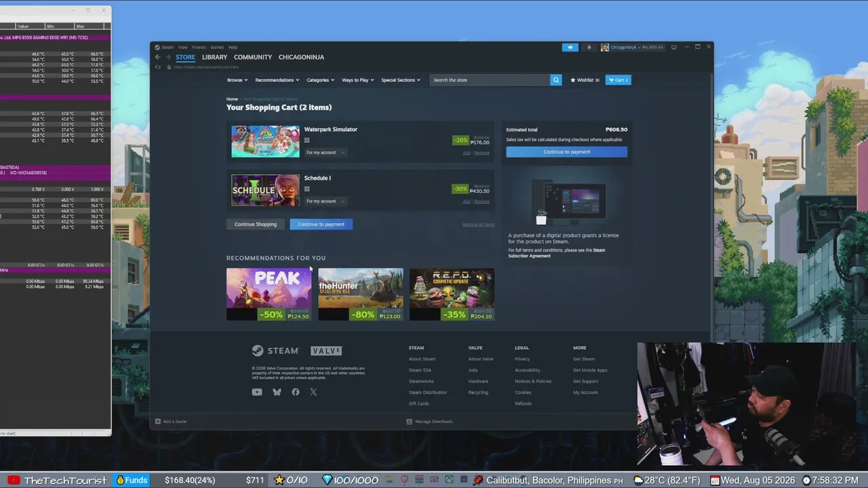Click the Add a Game plus icon
The height and width of the screenshot is (488, 868).
point(158,422)
